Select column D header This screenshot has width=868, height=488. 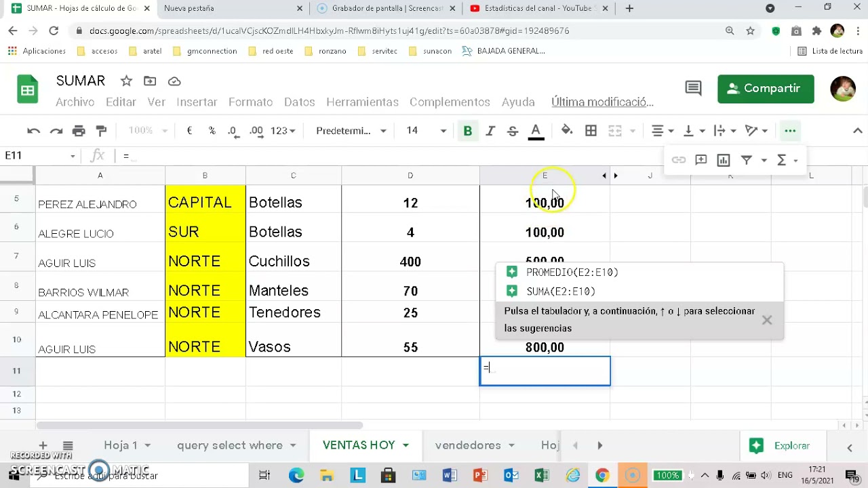[x=410, y=176]
